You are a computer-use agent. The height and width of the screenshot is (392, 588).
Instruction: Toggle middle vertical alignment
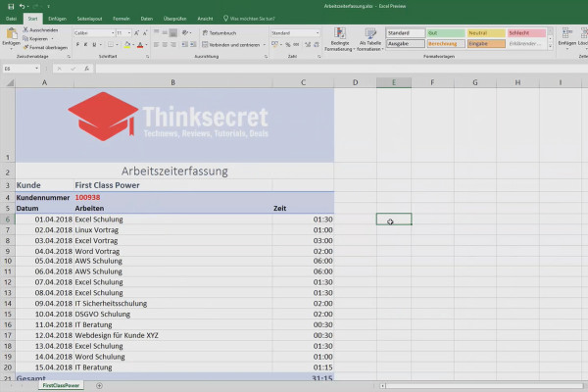tap(165, 32)
